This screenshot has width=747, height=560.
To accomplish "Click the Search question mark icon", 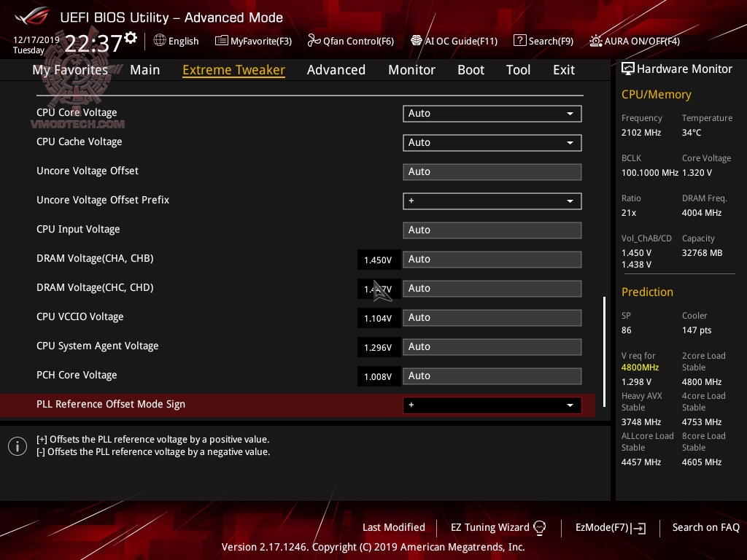I will [519, 41].
